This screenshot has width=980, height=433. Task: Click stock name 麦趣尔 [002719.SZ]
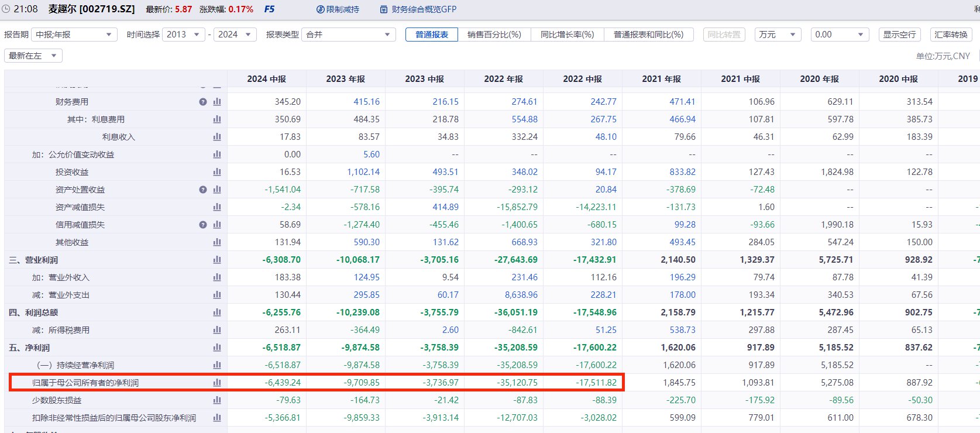[91, 9]
